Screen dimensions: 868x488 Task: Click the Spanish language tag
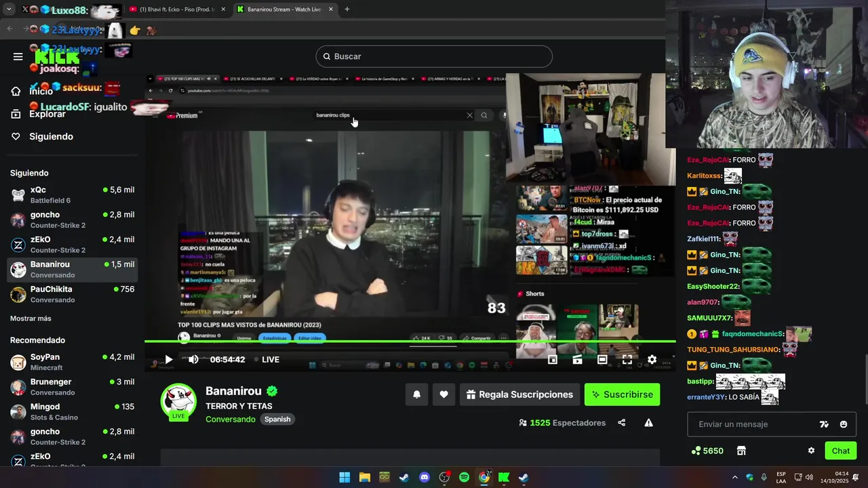pyautogui.click(x=277, y=420)
